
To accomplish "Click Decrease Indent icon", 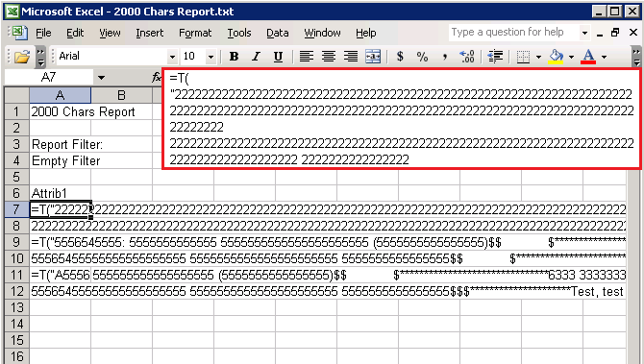I will coord(496,57).
